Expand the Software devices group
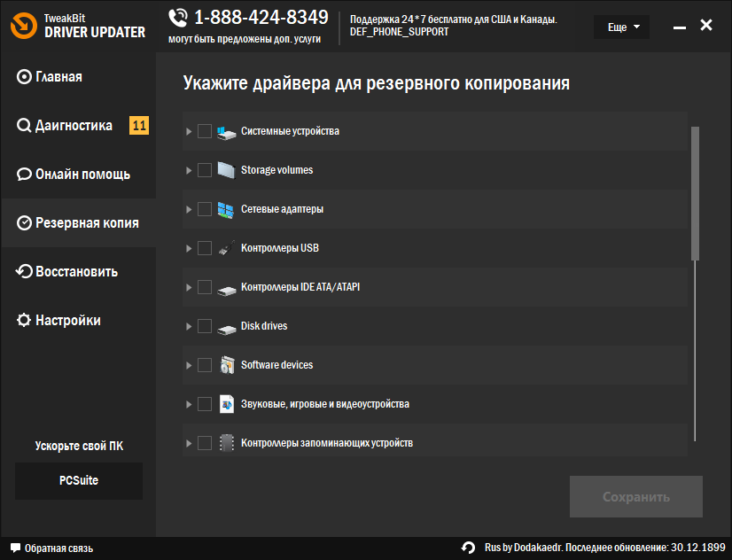The image size is (732, 560). [189, 365]
